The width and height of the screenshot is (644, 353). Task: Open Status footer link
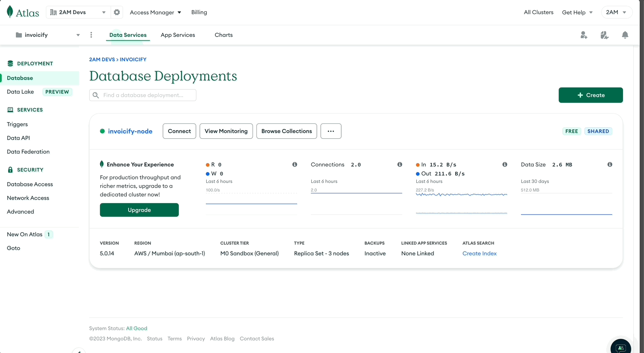coord(154,339)
